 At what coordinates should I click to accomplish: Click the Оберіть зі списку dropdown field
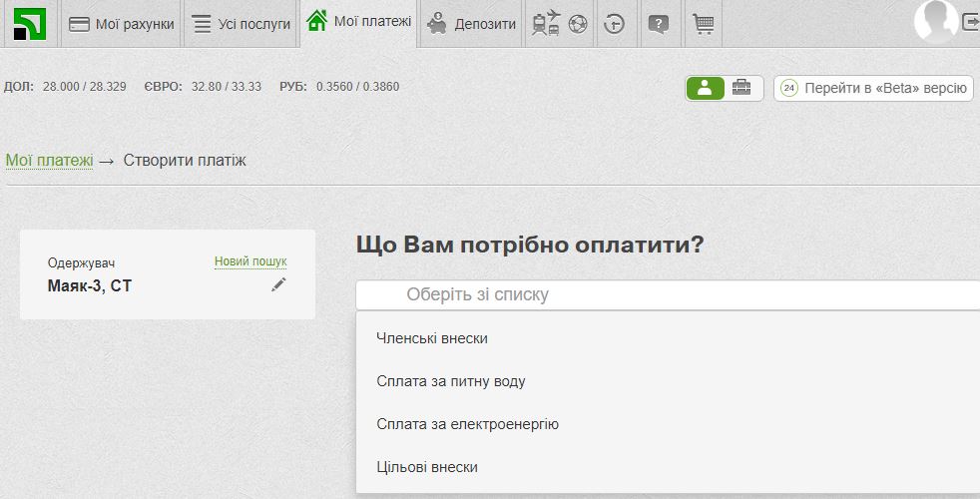point(668,294)
